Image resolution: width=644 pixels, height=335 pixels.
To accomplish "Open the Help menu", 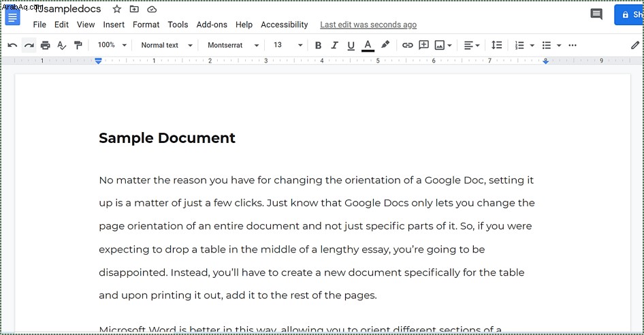I will (244, 25).
